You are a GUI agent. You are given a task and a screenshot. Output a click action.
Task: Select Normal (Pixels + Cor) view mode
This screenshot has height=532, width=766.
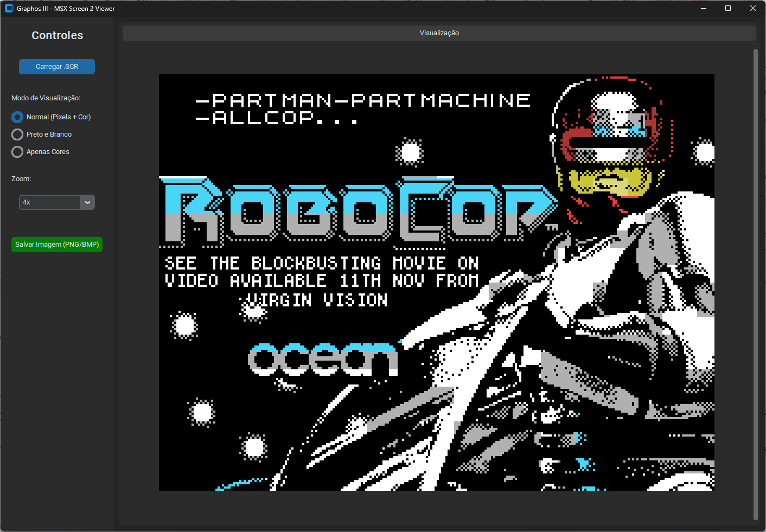point(17,117)
